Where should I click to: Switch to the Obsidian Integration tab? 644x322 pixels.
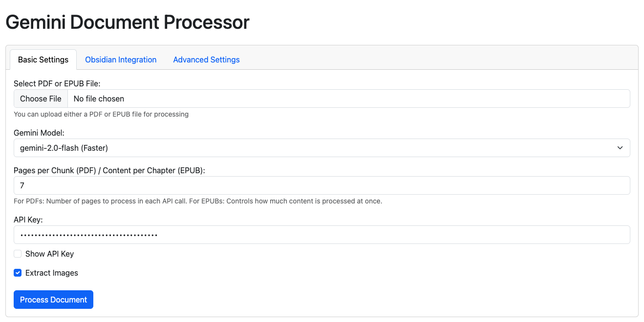[x=121, y=60]
